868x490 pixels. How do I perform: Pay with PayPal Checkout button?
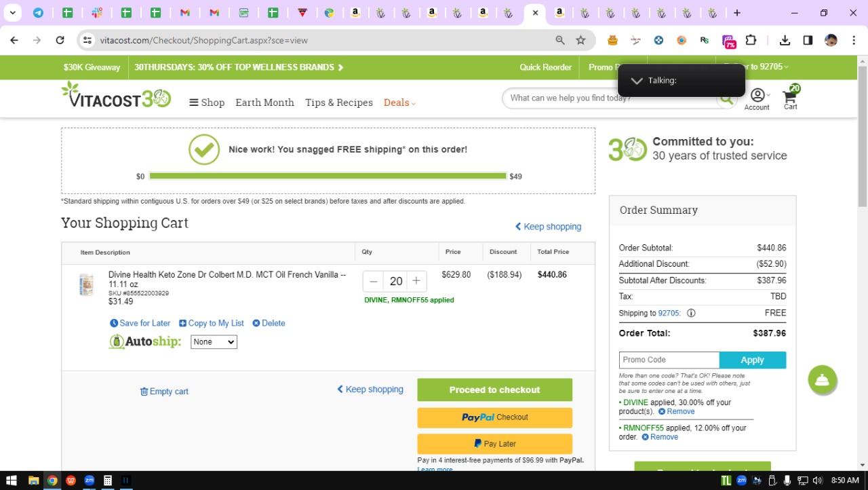[494, 417]
